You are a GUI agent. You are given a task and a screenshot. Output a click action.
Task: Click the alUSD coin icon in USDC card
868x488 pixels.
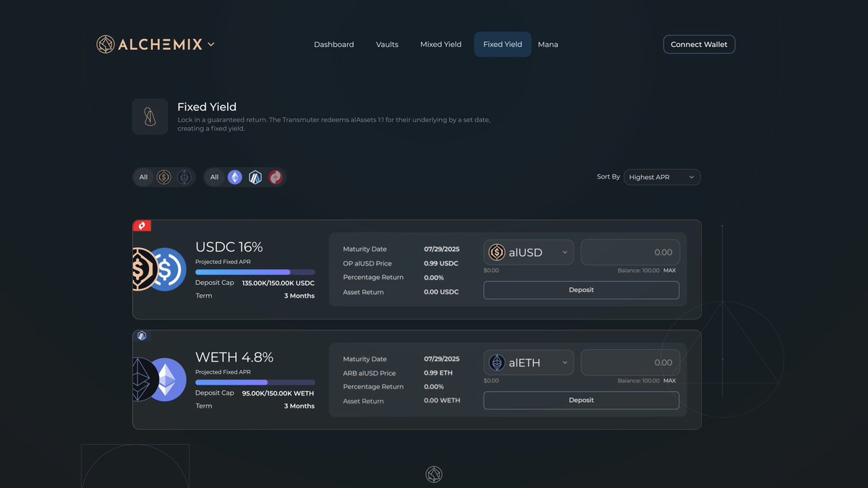142,270
